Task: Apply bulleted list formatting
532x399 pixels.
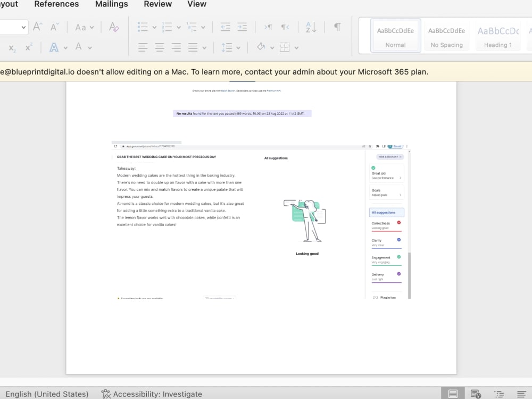Action: [x=143, y=27]
